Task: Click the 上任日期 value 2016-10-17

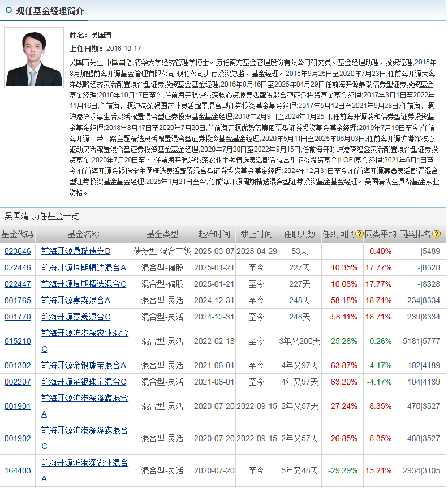Action: point(124,49)
